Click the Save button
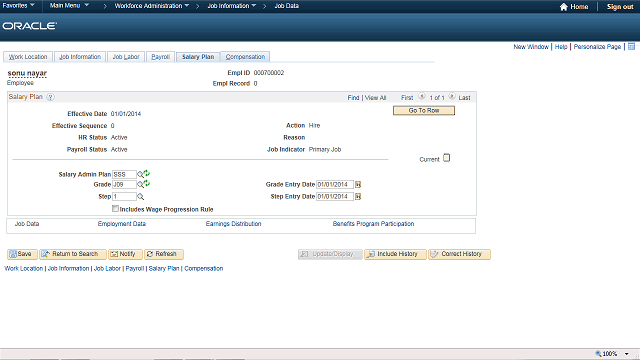This screenshot has height=360, width=640. tap(22, 254)
